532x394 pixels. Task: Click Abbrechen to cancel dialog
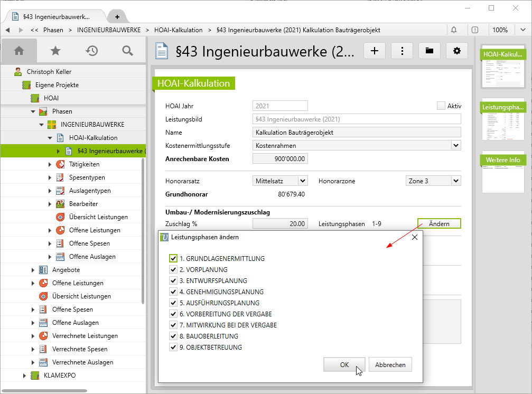[x=390, y=365]
